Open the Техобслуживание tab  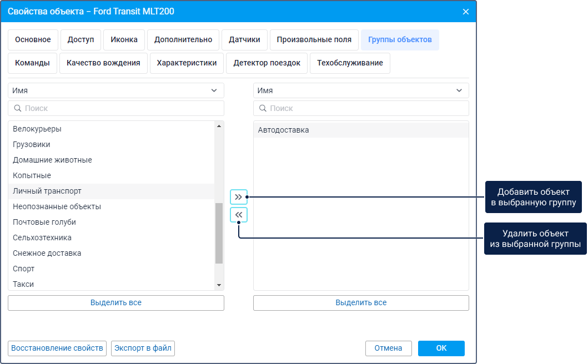(350, 63)
